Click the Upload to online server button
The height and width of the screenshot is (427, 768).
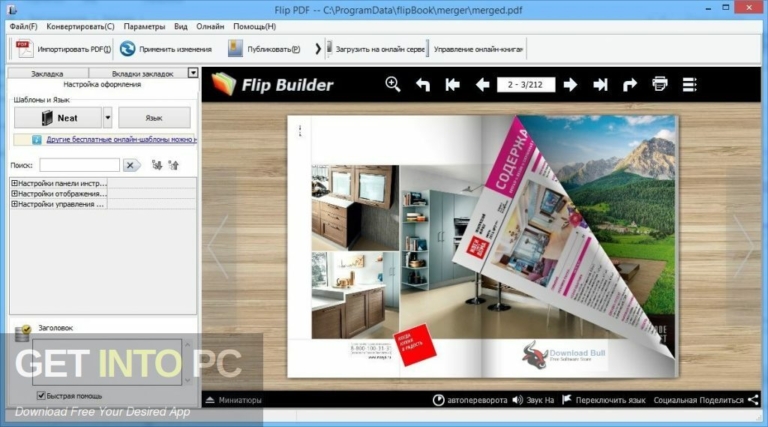pos(376,49)
